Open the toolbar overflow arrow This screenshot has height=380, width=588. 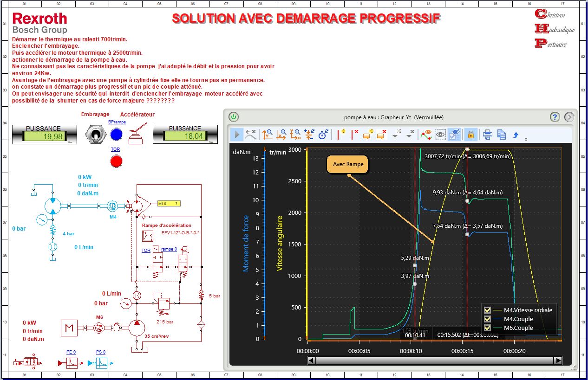point(526,139)
